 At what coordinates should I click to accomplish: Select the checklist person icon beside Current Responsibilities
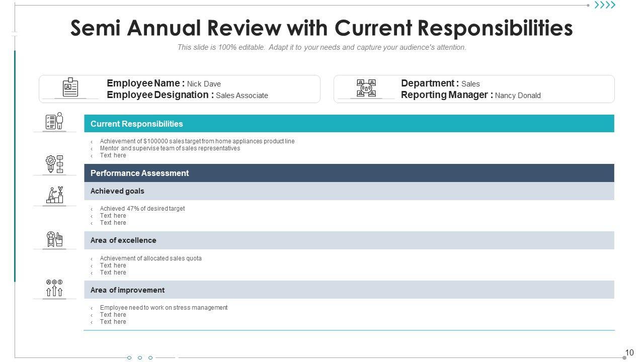point(54,121)
